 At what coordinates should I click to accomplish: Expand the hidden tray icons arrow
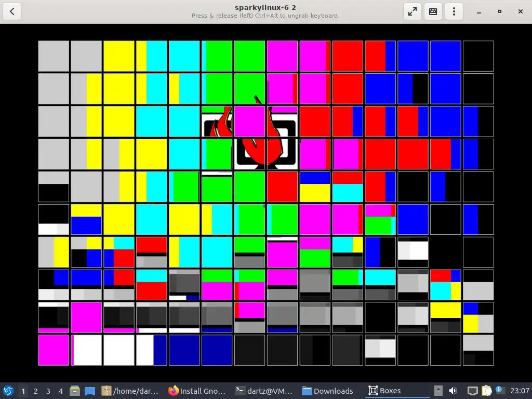coord(438,391)
